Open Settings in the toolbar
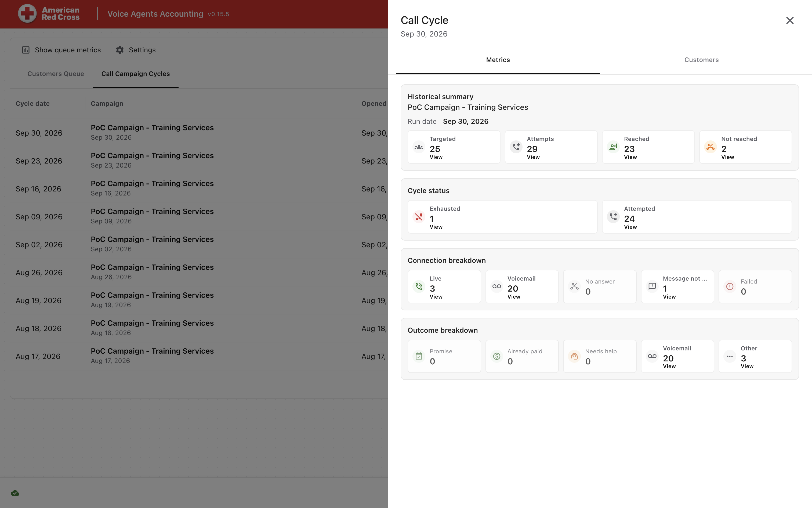The height and width of the screenshot is (508, 812). pyautogui.click(x=136, y=50)
